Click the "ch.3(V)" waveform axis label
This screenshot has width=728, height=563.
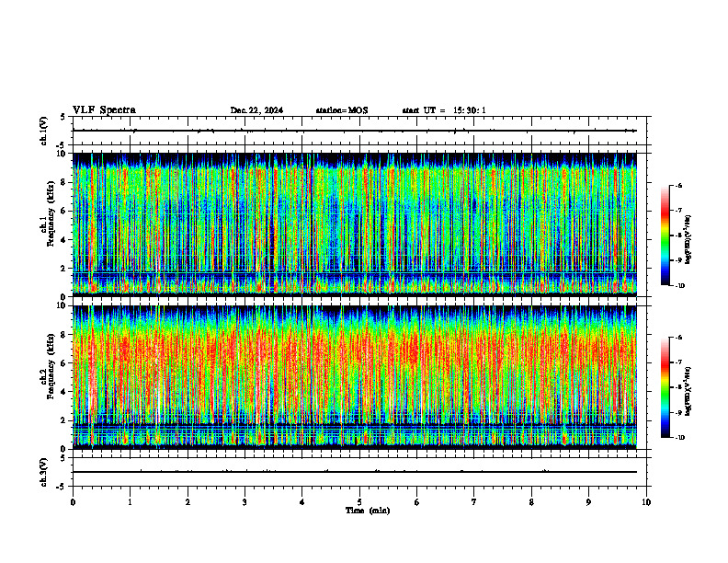[43, 472]
